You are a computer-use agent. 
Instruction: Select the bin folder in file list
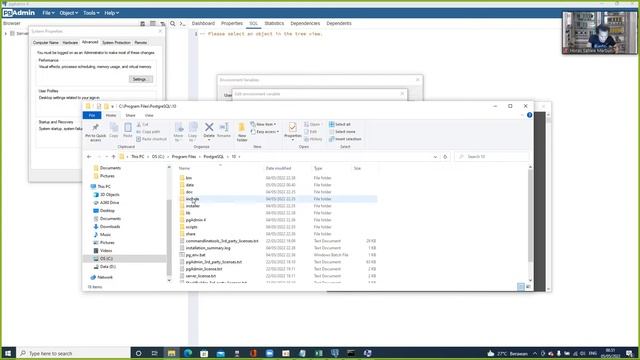click(x=189, y=178)
